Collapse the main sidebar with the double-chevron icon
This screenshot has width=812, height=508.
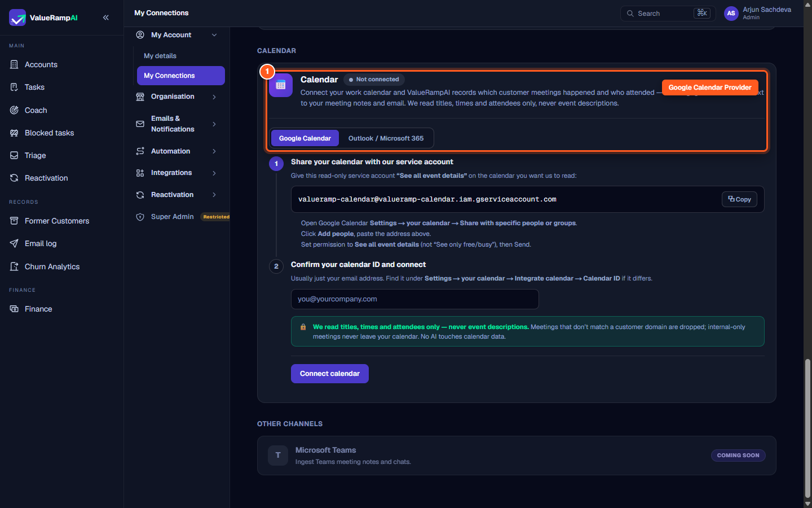click(x=106, y=17)
